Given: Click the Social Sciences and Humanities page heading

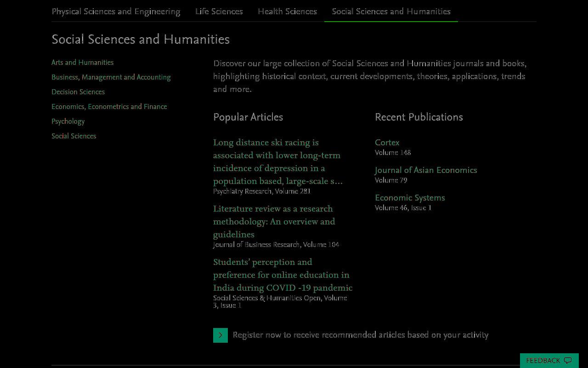Looking at the screenshot, I should click(141, 40).
